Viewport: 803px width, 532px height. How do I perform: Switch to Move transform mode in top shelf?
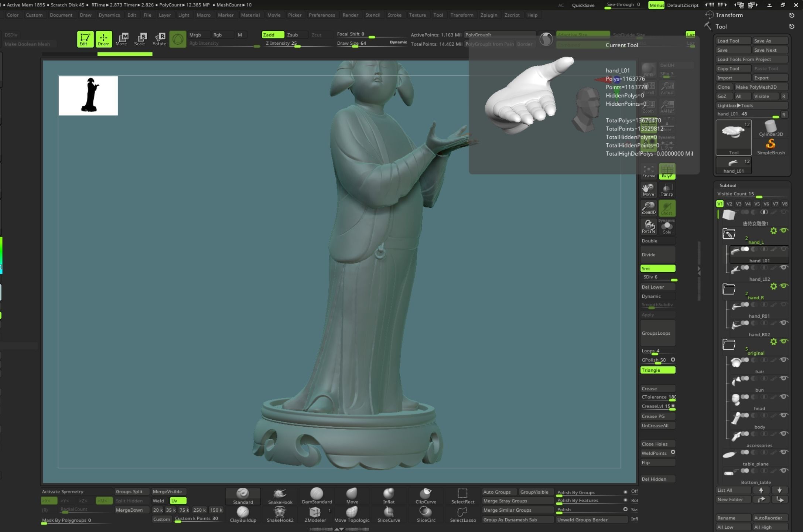tap(122, 39)
